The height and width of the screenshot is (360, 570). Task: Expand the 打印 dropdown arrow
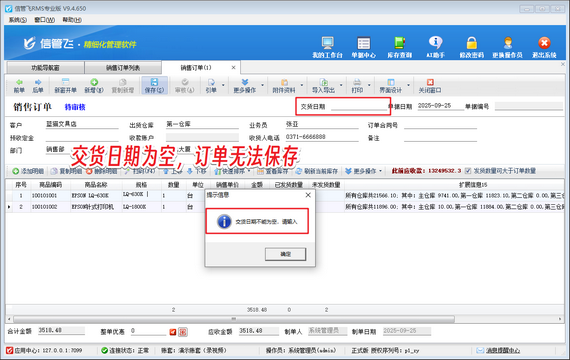(x=369, y=85)
